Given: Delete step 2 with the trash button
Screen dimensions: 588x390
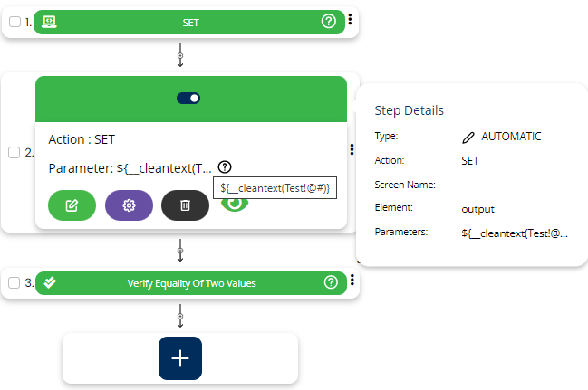Looking at the screenshot, I should tap(185, 205).
